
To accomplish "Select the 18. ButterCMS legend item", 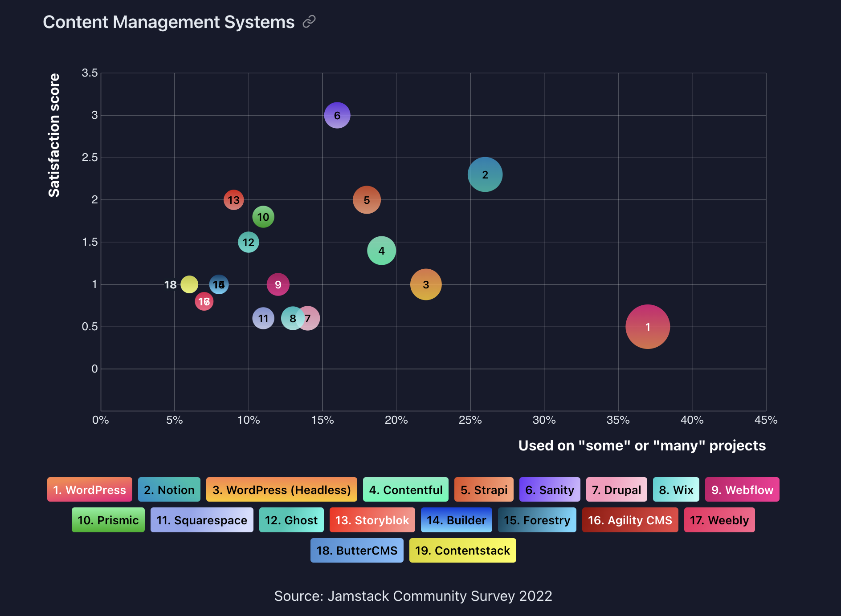I will pyautogui.click(x=357, y=550).
